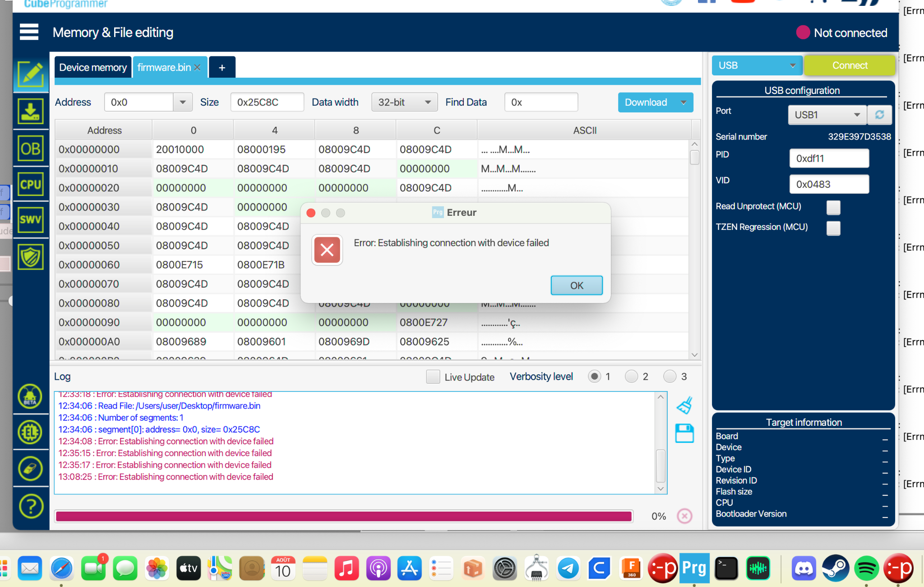This screenshot has height=587, width=924.
Task: Open the Option Bytes (OB) panel
Action: 31,148
